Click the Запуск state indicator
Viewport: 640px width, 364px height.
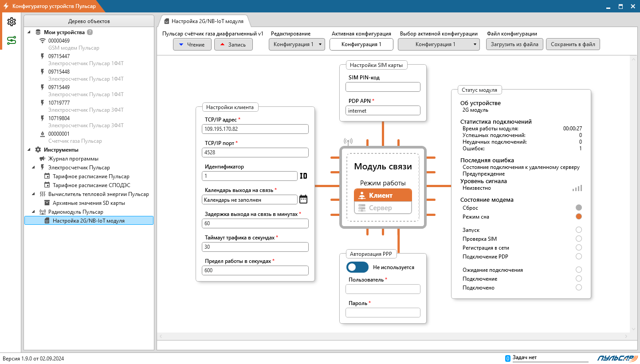pyautogui.click(x=578, y=230)
